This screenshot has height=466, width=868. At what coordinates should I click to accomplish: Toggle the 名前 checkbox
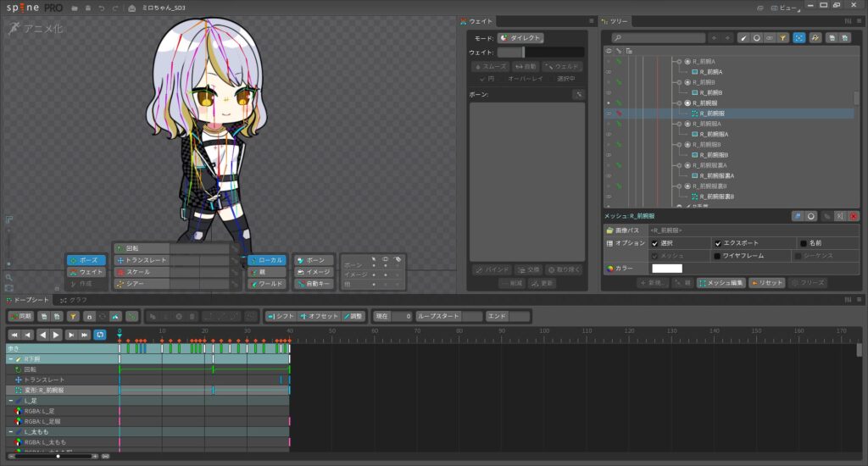point(804,243)
